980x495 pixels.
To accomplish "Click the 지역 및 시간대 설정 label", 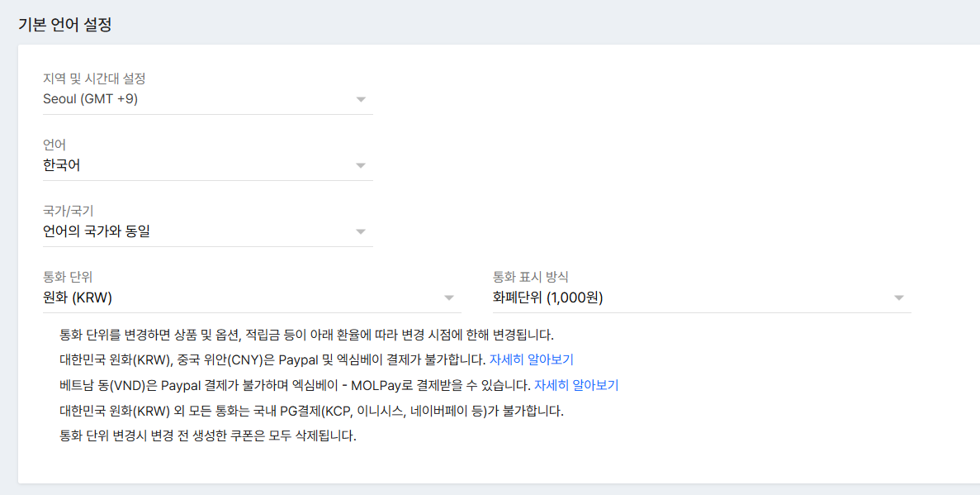I will [94, 79].
